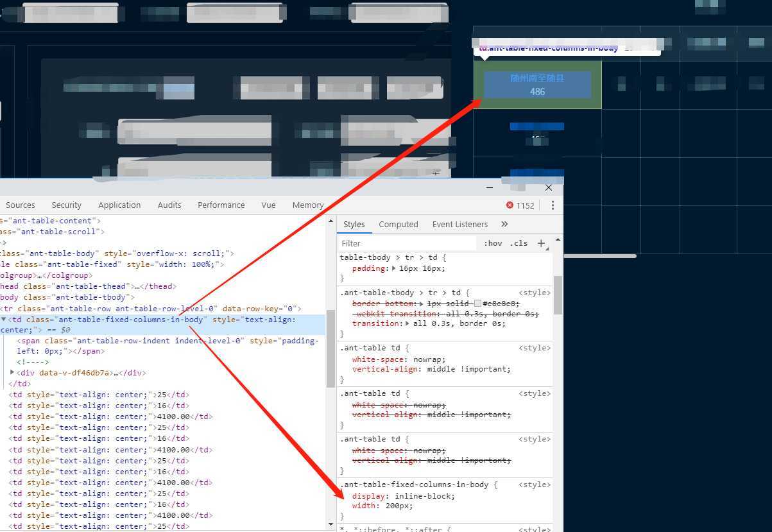Expand the transition property value triangle
Viewport: 772px width, 532px height.
point(408,323)
